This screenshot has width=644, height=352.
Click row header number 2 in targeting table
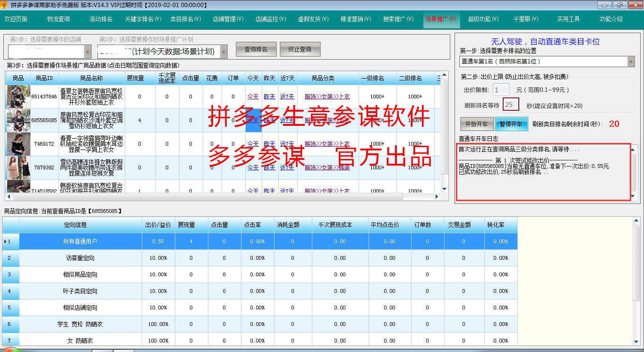tap(10, 258)
